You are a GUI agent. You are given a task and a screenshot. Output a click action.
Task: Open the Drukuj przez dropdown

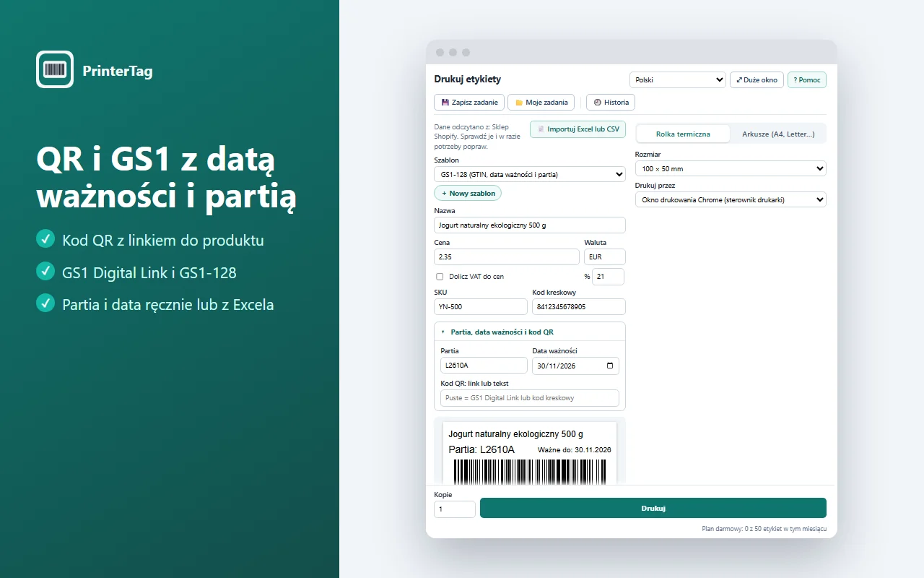[731, 199]
